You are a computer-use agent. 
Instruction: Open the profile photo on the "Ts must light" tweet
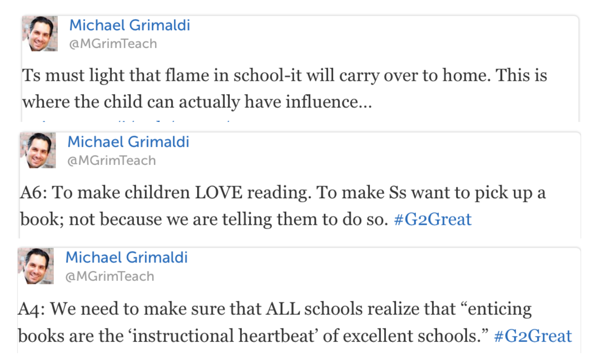[x=40, y=33]
